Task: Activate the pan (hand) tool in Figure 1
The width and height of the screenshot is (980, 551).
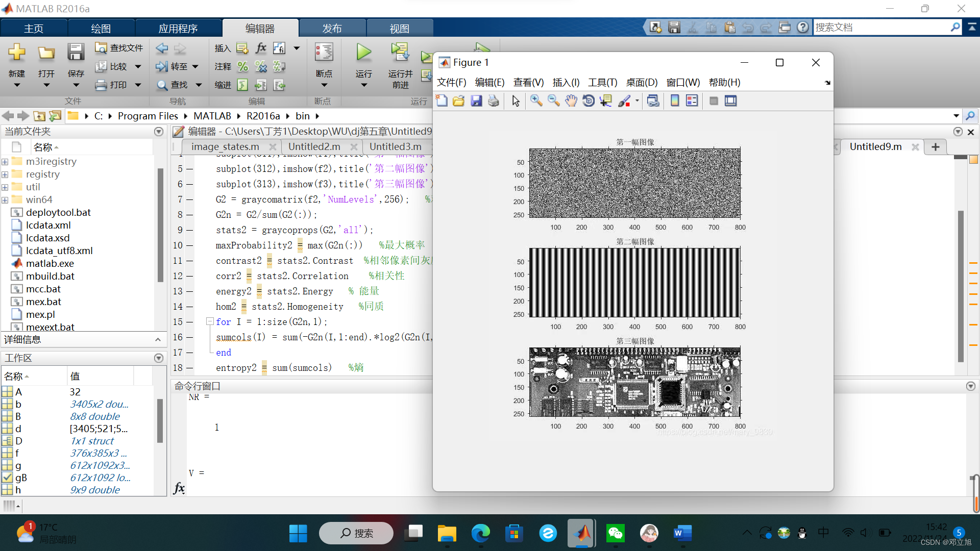Action: tap(571, 101)
